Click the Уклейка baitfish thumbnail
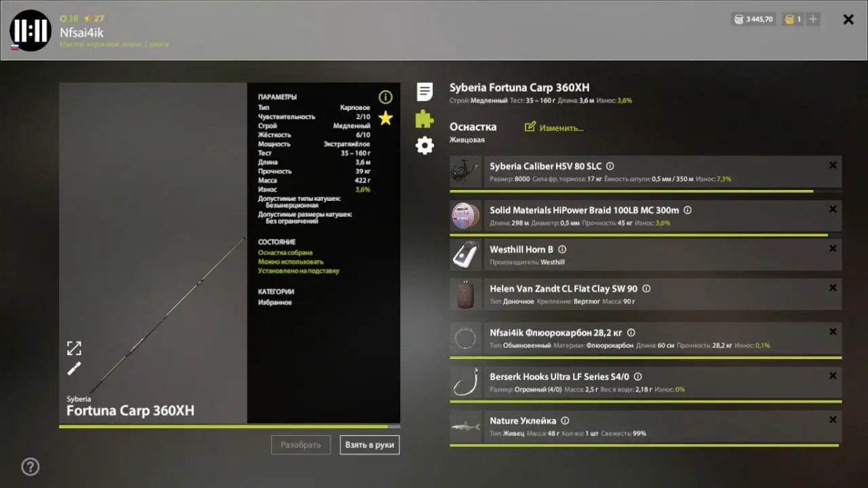868x488 pixels. [x=465, y=426]
